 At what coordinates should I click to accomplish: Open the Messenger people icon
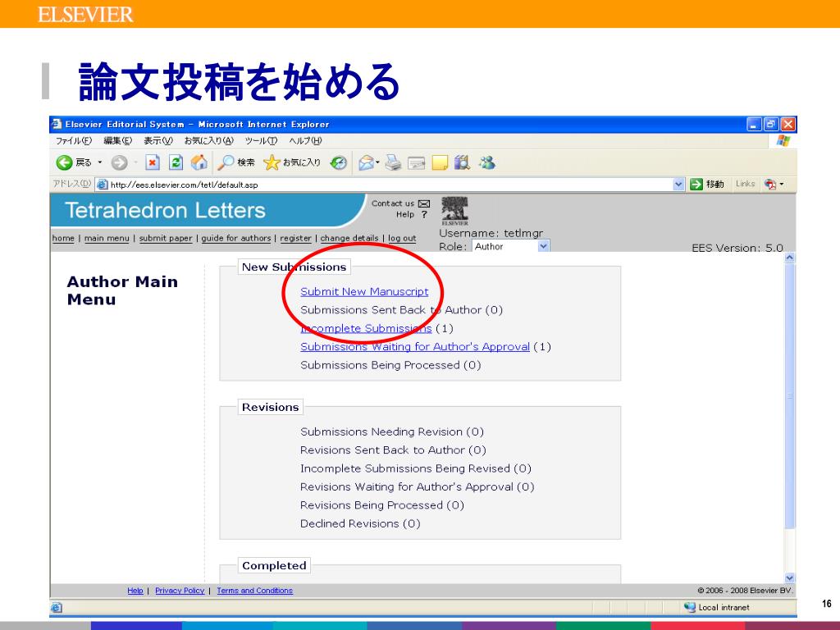(487, 162)
